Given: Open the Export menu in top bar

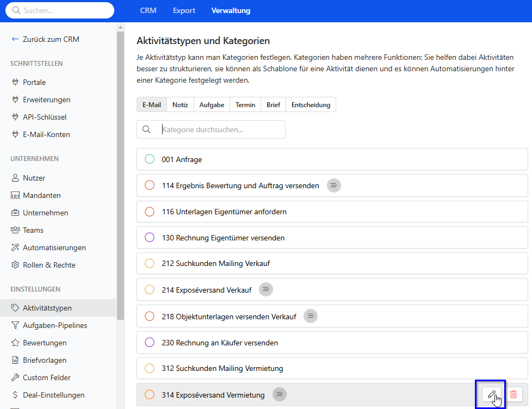Looking at the screenshot, I should [184, 10].
